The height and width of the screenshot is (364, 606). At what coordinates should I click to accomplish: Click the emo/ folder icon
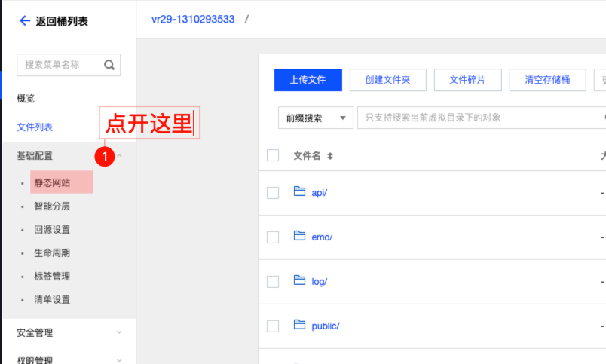point(299,236)
